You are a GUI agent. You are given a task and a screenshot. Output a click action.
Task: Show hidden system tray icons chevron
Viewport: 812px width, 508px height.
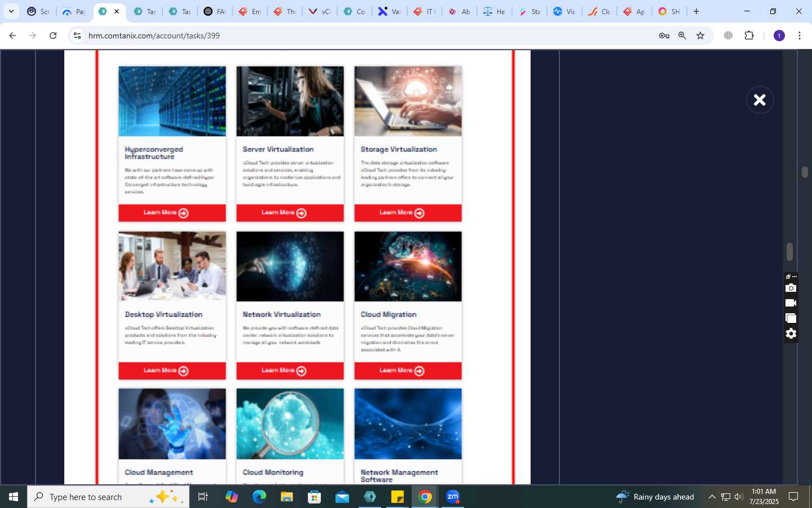click(712, 497)
